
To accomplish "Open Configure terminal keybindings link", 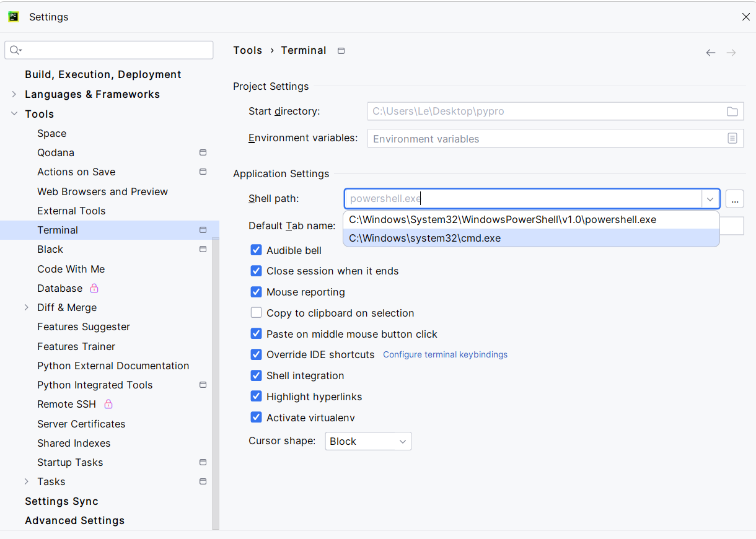I will point(445,354).
